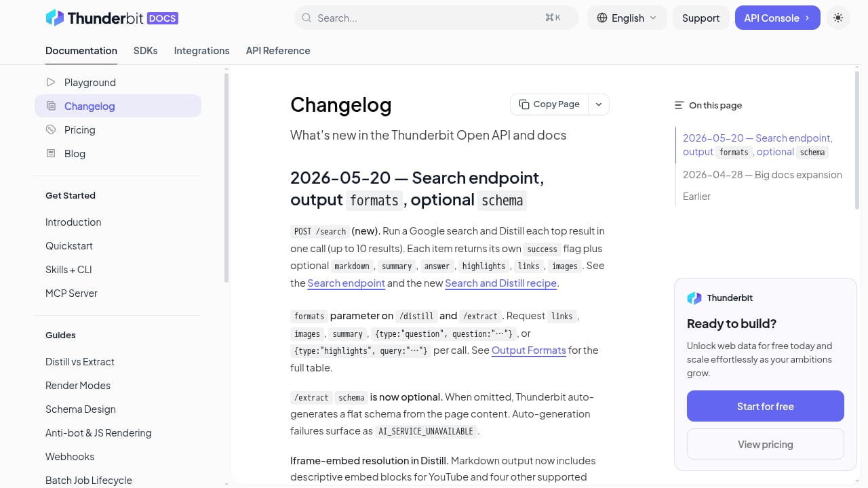Click the Changelog page heading
The image size is (868, 488).
341,104
